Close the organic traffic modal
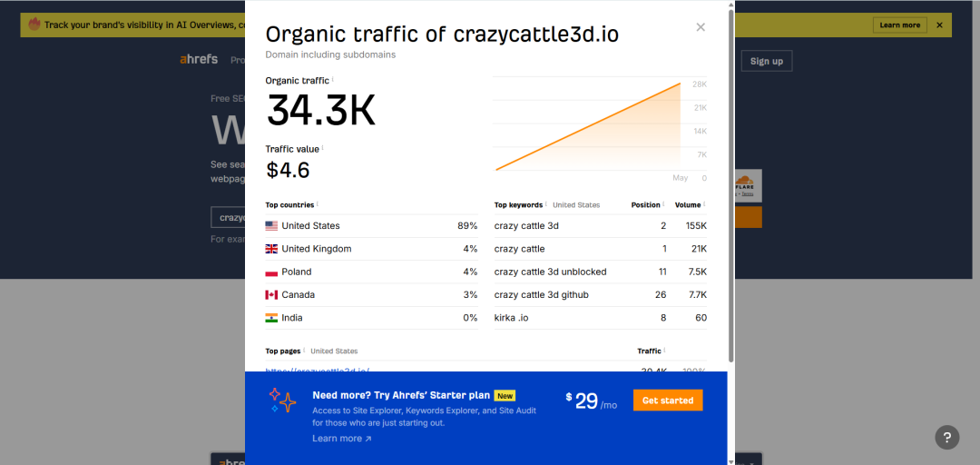The height and width of the screenshot is (465, 980). point(701,27)
